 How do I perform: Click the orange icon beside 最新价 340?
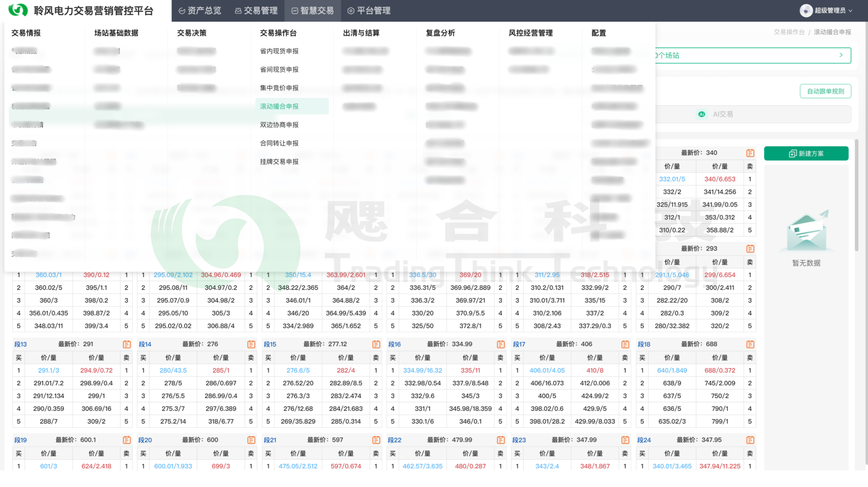[750, 153]
